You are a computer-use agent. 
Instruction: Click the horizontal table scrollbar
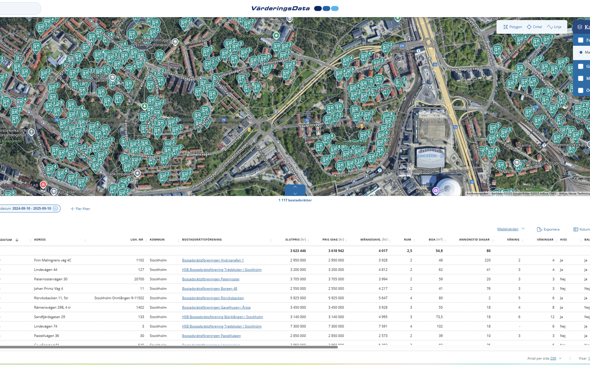point(169,347)
